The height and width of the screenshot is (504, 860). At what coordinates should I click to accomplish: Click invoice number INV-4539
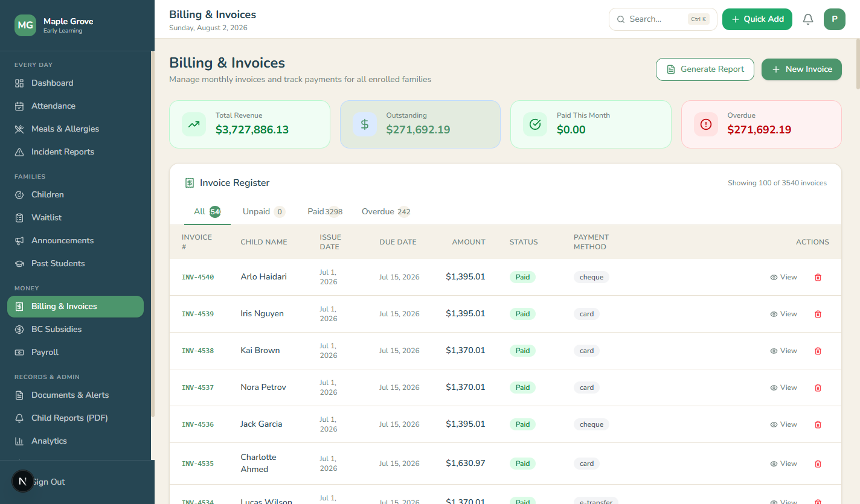pyautogui.click(x=197, y=314)
